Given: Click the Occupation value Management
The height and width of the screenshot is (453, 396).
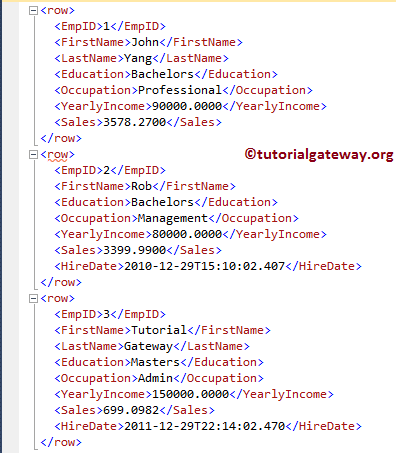Looking at the screenshot, I should click(x=173, y=218).
